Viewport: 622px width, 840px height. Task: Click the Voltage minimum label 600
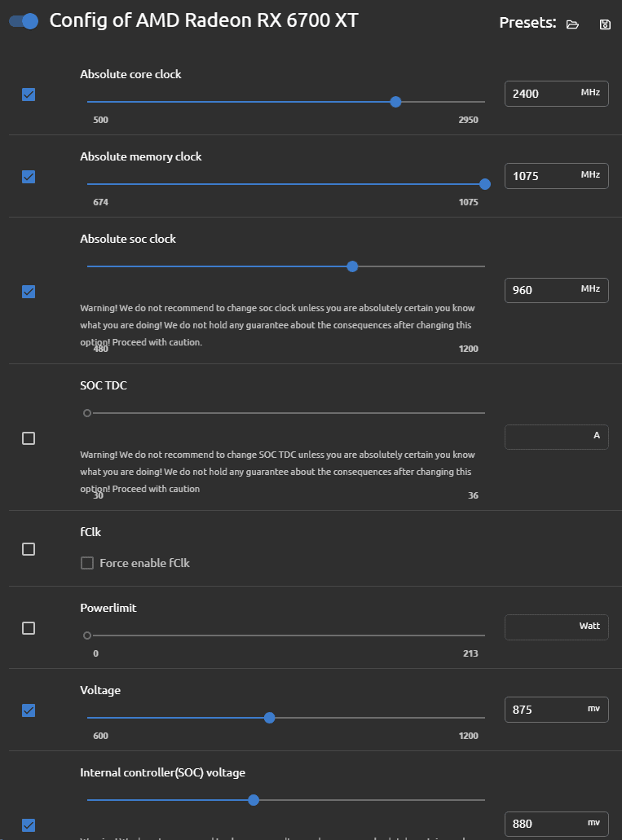(101, 736)
